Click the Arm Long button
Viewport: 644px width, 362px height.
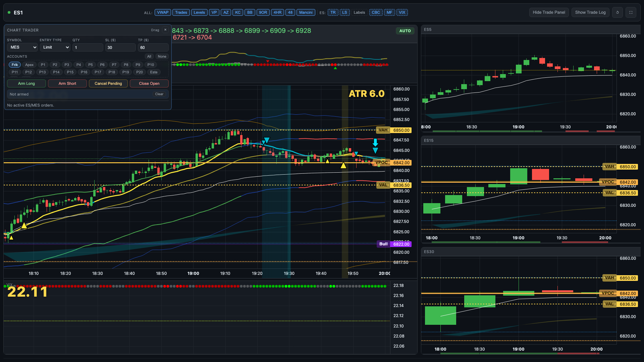(26, 83)
